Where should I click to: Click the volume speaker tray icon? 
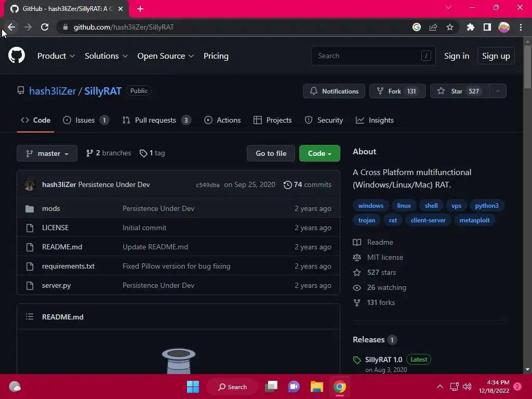[x=467, y=387]
